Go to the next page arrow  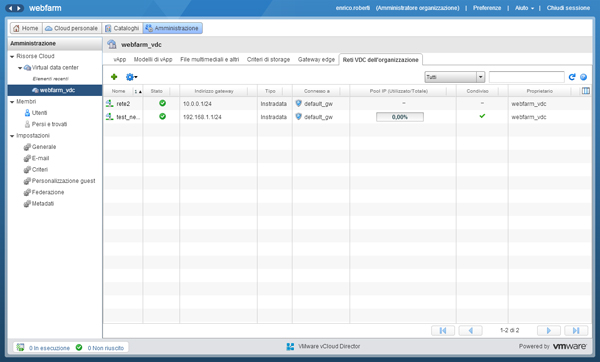[549, 330]
